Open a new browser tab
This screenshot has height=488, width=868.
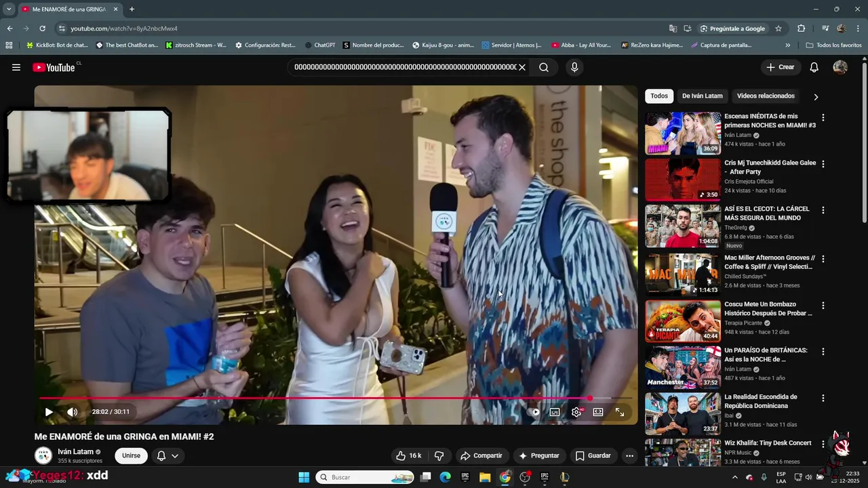tap(132, 9)
